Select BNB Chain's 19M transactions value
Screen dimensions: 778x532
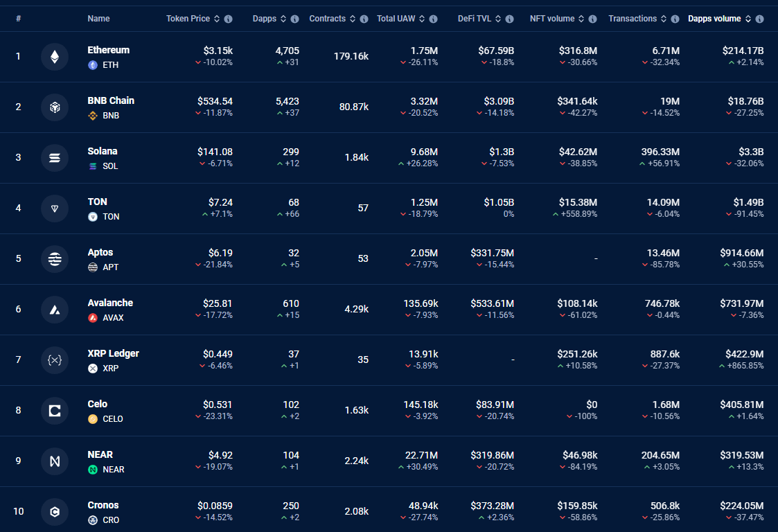(670, 101)
